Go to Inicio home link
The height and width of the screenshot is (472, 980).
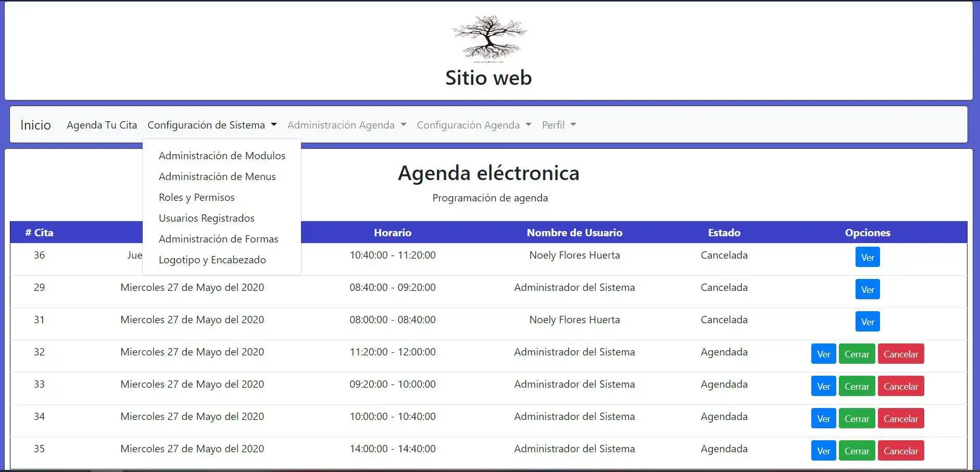pos(35,125)
